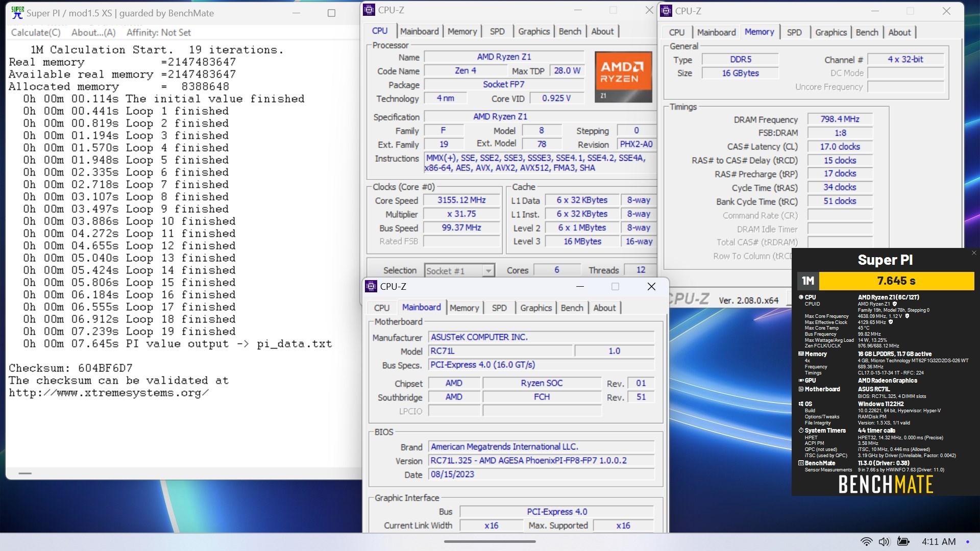
Task: Click the CPU-Z icon of the Memory window
Action: click(666, 11)
